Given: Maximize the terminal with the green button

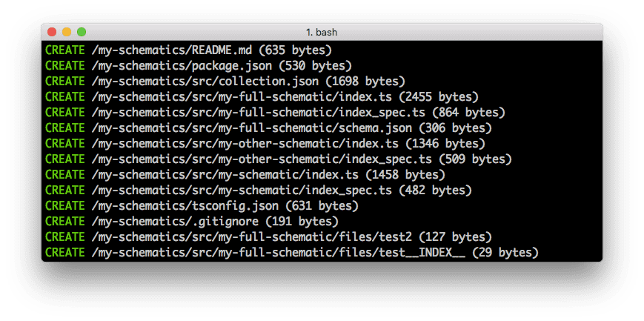Looking at the screenshot, I should click(82, 32).
